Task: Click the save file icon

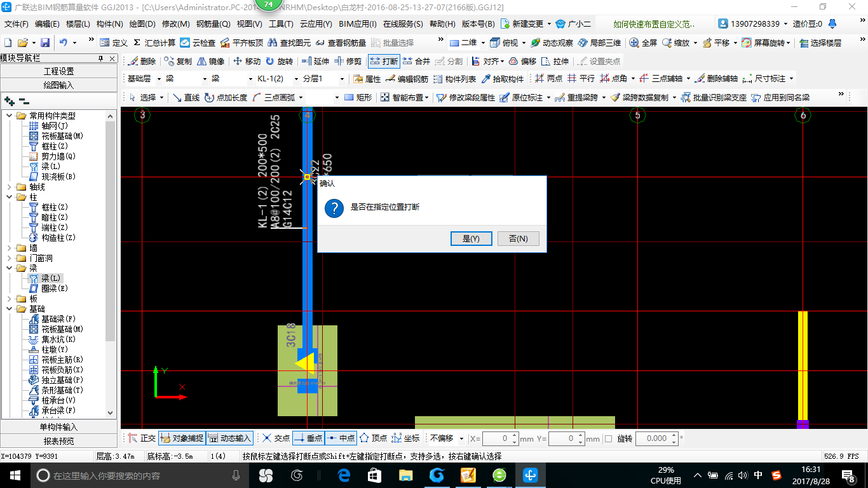Action: tap(45, 43)
